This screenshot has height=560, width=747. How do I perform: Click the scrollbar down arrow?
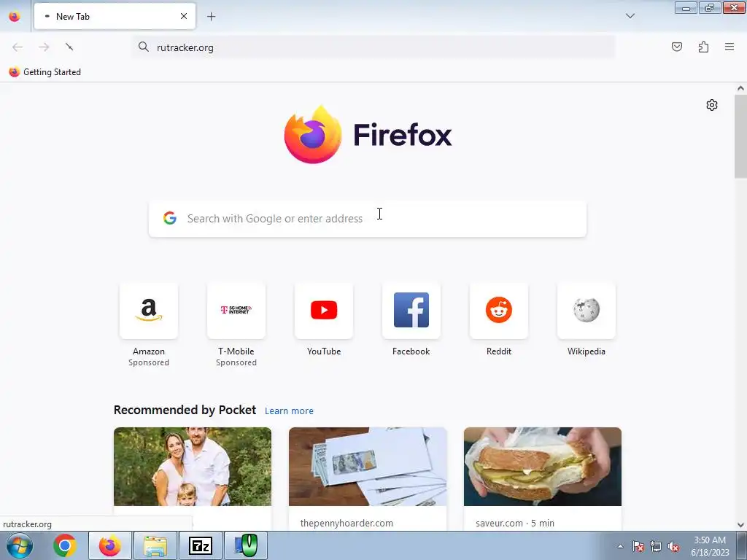click(x=740, y=525)
